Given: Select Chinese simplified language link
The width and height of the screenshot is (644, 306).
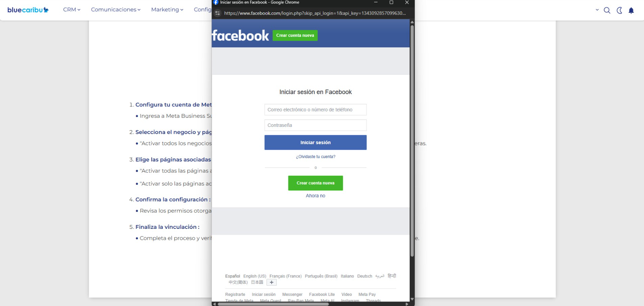Looking at the screenshot, I should 238,282.
